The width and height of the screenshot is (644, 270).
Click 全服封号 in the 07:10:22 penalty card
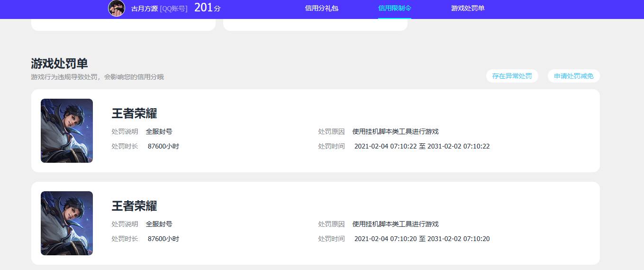[159, 131]
